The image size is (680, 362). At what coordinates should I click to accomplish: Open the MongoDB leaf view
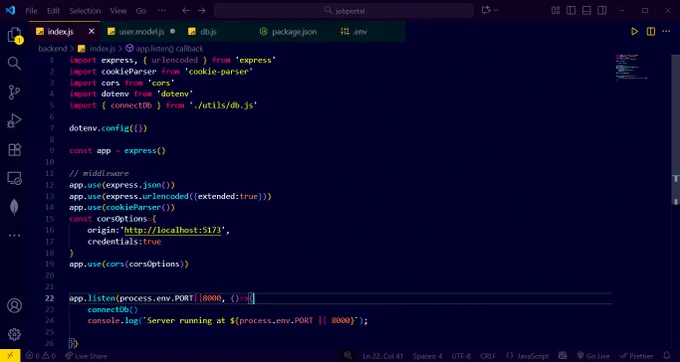[x=14, y=207]
